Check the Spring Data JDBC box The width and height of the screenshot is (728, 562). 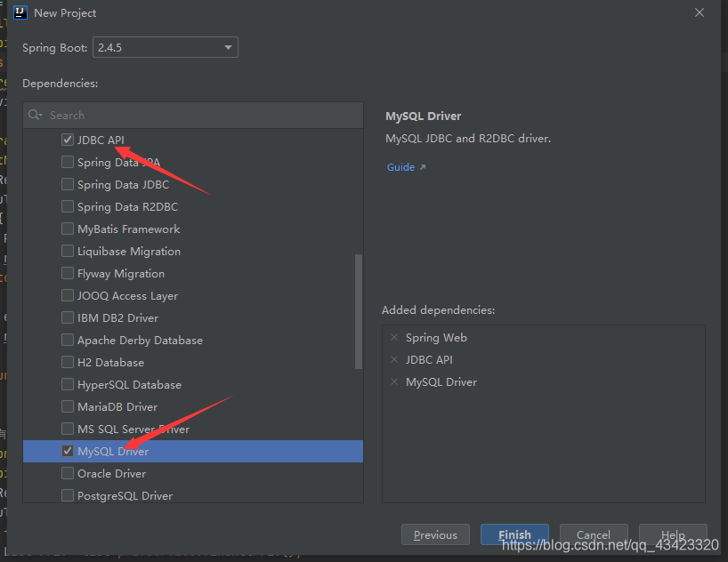pos(68,184)
